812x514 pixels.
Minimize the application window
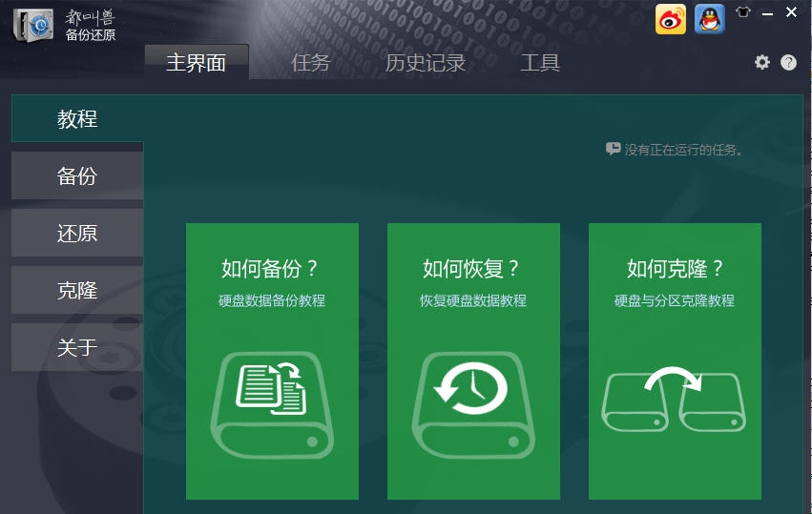[x=768, y=14]
